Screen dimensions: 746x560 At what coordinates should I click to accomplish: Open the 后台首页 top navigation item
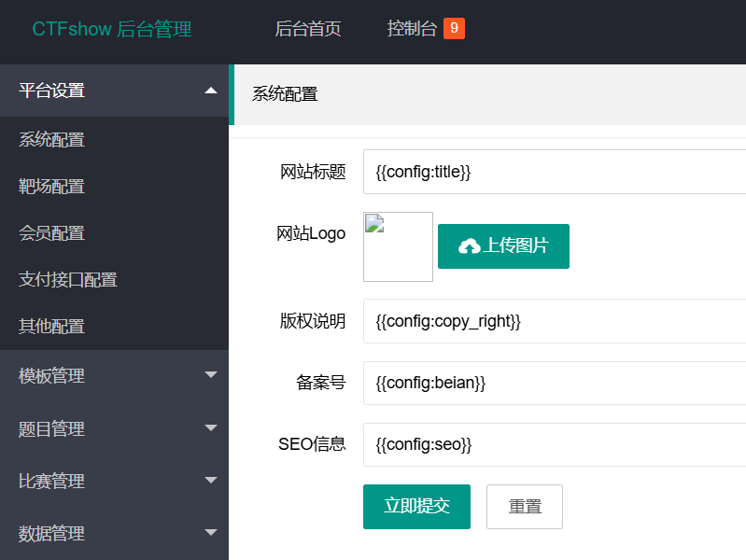tap(308, 29)
